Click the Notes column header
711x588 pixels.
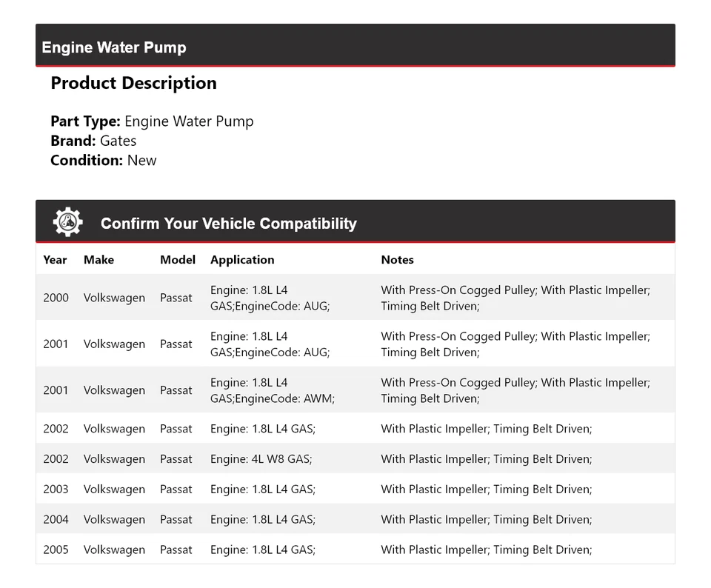[x=397, y=260]
